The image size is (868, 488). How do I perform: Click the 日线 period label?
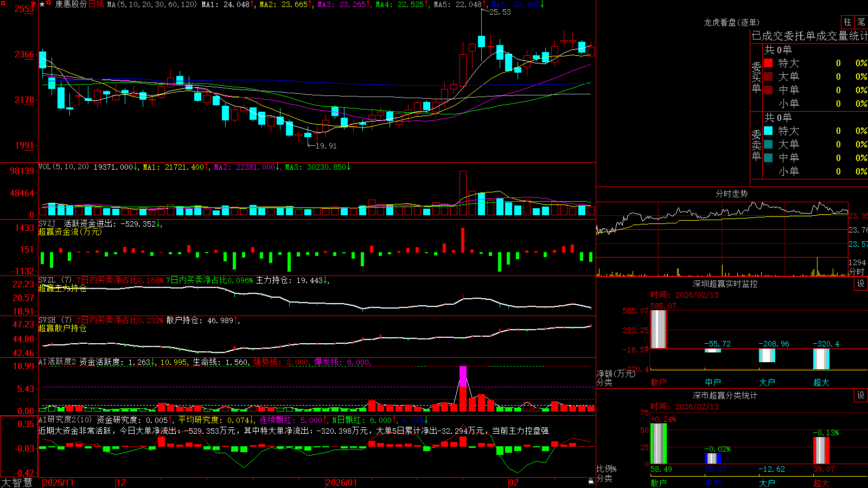pyautogui.click(x=96, y=4)
